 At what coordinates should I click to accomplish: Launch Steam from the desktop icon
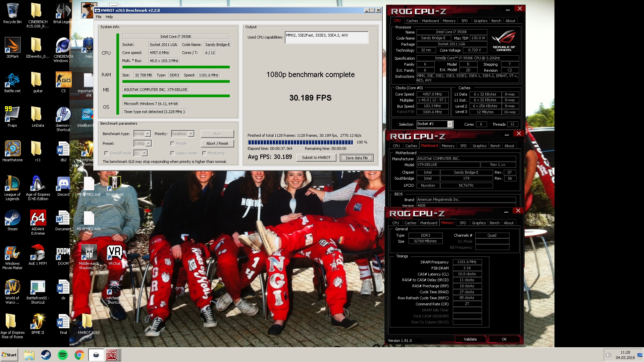click(12, 220)
